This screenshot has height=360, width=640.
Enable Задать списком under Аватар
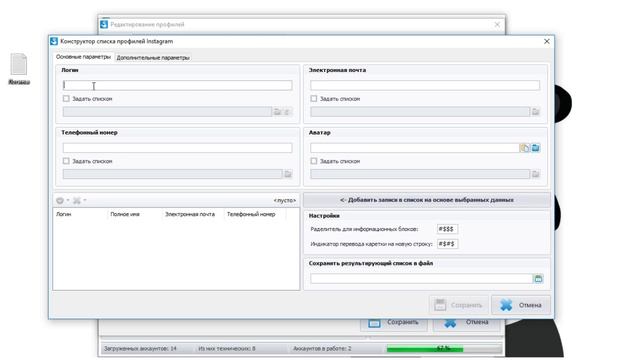pos(313,161)
